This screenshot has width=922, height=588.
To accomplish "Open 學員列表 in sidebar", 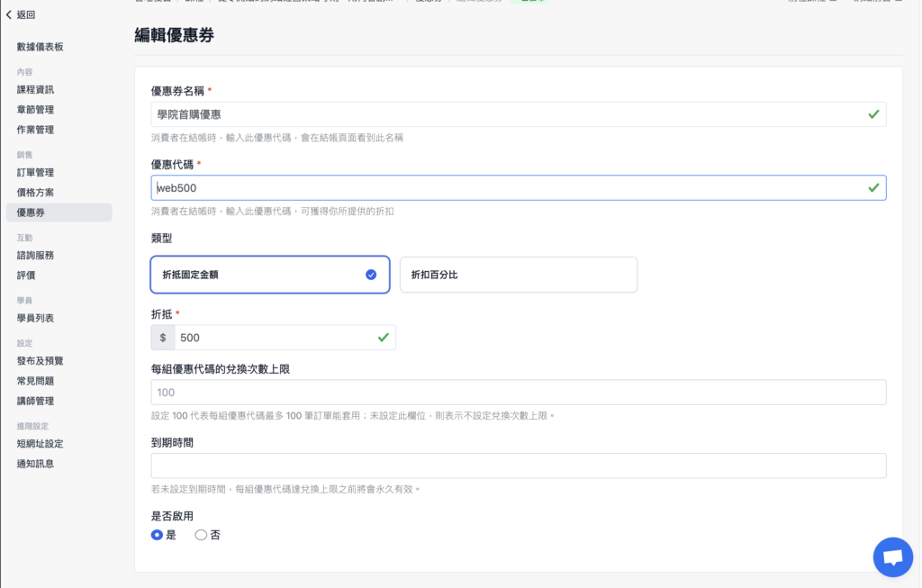I will (35, 319).
